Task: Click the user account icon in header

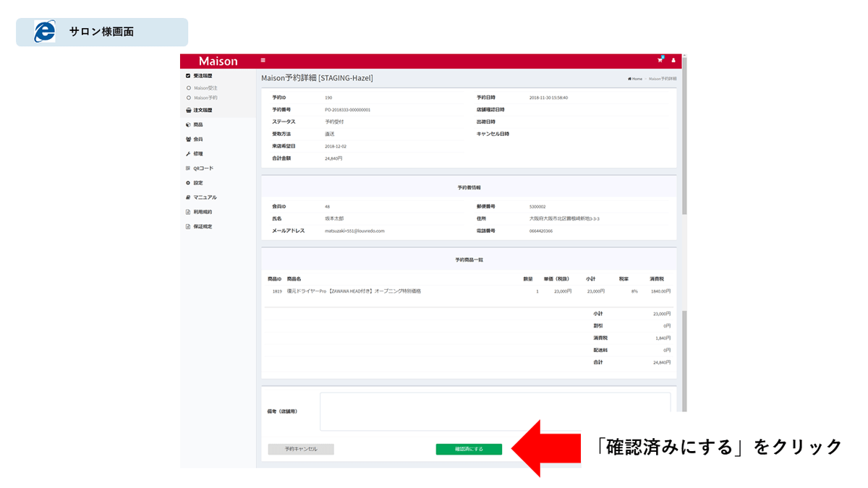Action: point(673,60)
